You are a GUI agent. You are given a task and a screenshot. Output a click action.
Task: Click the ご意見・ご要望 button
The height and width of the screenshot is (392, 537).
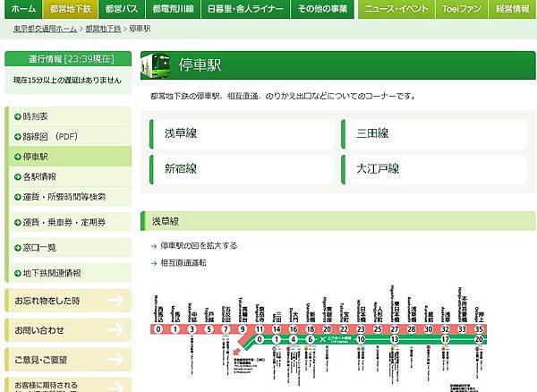[68, 360]
